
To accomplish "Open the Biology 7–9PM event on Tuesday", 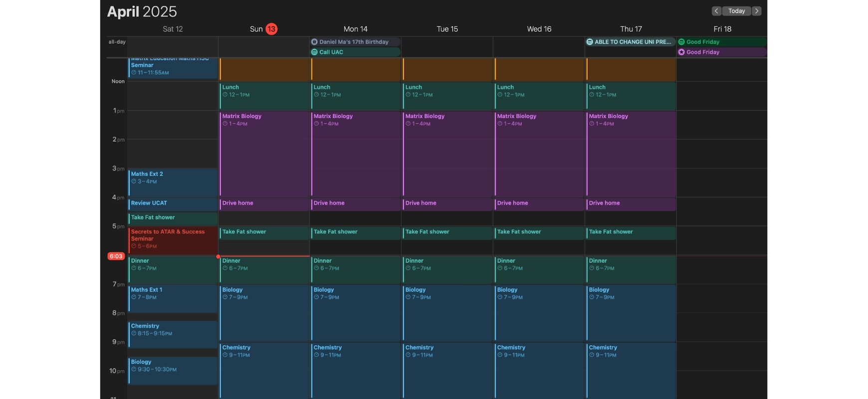I will pyautogui.click(x=447, y=313).
